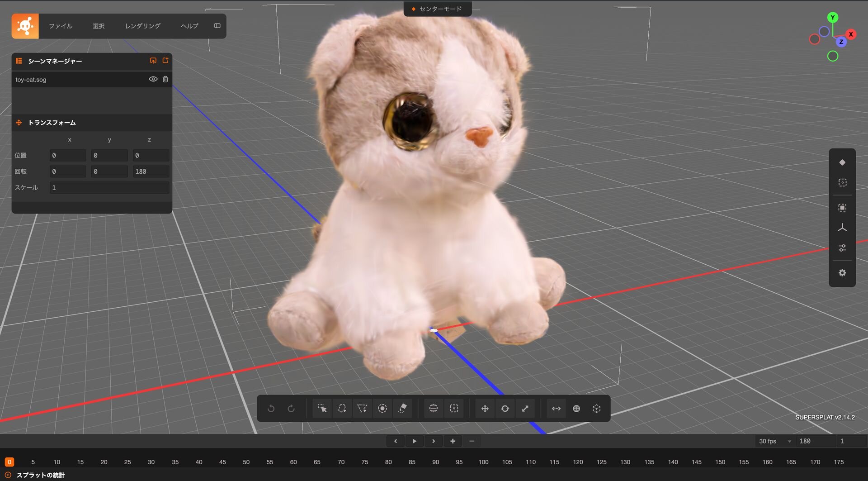Activate the polygon selection tool
This screenshot has width=868, height=481.
362,409
